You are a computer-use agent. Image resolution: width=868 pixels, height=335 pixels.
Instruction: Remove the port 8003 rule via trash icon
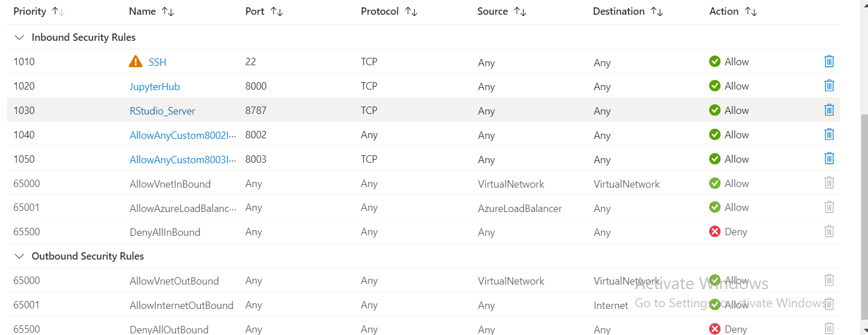829,159
